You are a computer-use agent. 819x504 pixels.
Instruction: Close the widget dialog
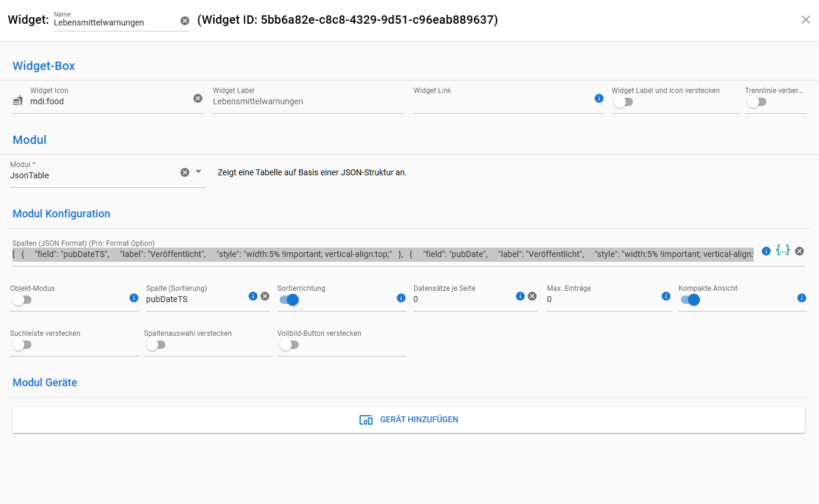tap(806, 20)
